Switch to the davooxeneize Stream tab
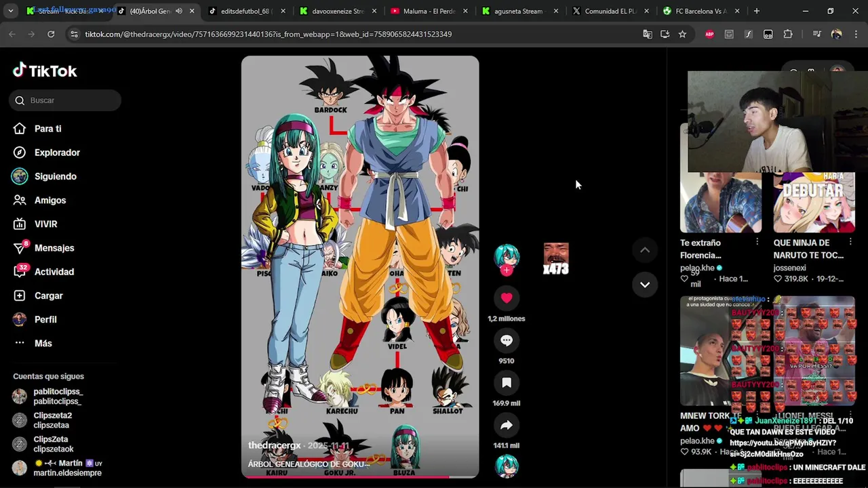868x488 pixels. coord(337,11)
